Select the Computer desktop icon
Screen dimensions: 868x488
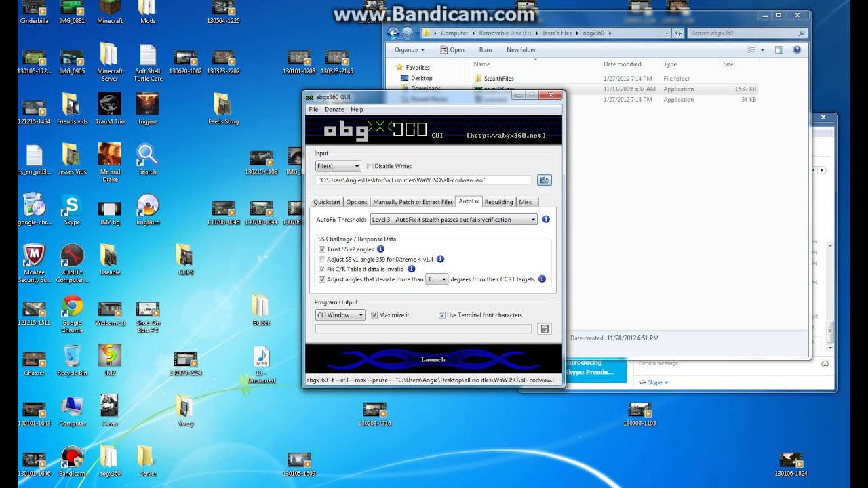click(x=72, y=411)
